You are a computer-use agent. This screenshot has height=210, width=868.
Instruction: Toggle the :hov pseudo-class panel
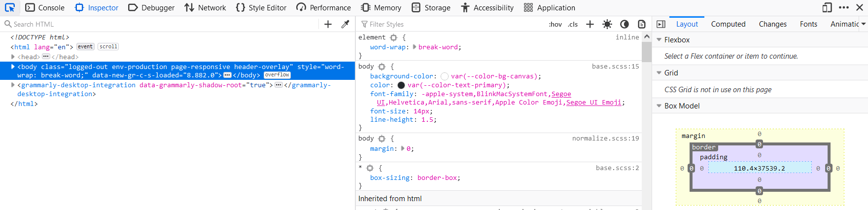click(x=555, y=24)
